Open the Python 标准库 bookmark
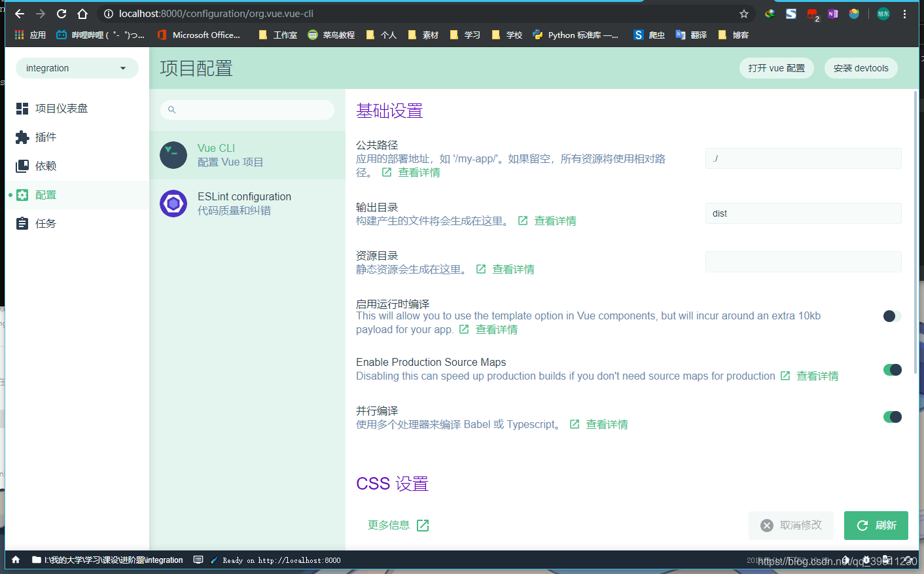 tap(576, 35)
